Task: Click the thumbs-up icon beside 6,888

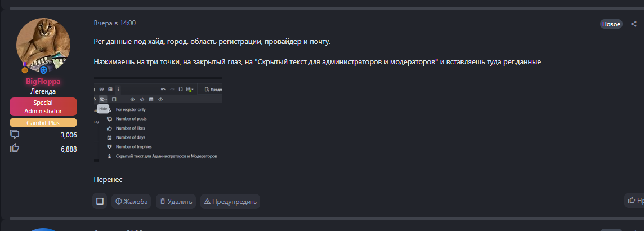Action: click(15, 148)
